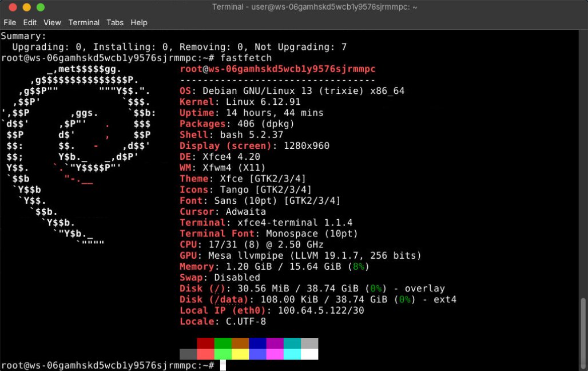Click the 'Disabled' swap value

coord(237,278)
